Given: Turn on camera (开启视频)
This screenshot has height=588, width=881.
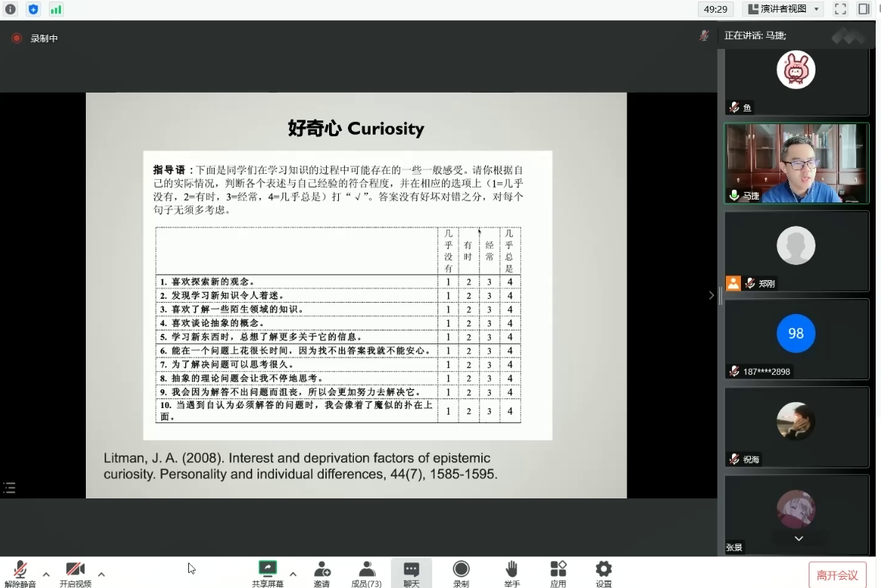Looking at the screenshot, I should [75, 574].
